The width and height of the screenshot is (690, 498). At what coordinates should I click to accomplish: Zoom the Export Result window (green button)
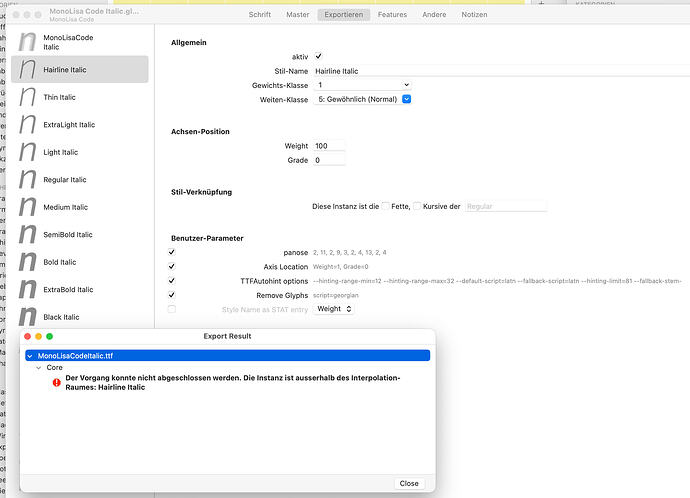point(49,336)
